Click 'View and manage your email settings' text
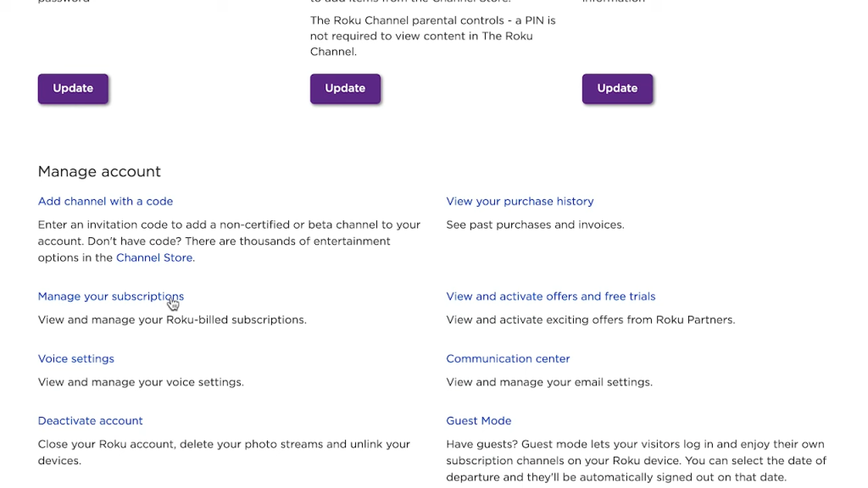 tap(548, 382)
